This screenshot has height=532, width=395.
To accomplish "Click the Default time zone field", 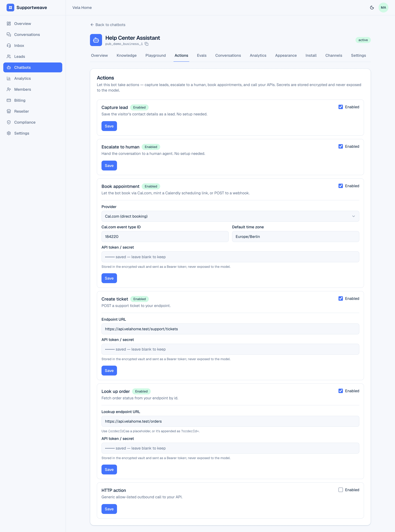I will click(x=296, y=237).
